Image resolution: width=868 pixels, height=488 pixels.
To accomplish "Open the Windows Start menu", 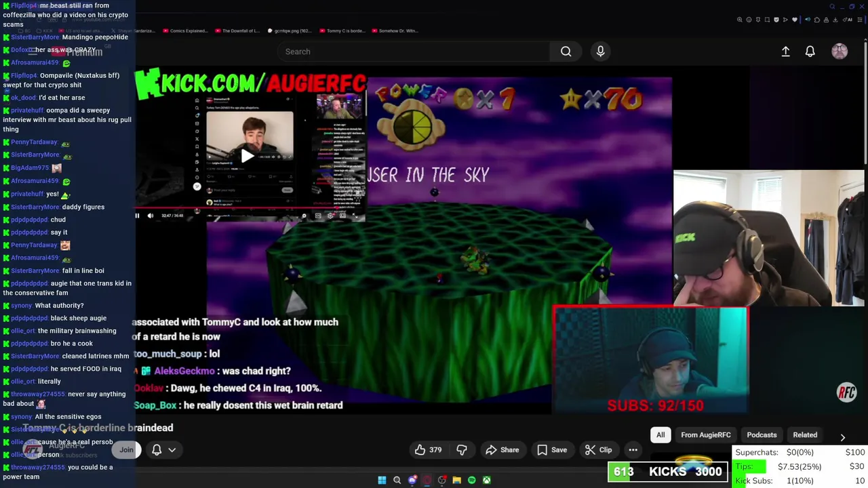I will pyautogui.click(x=382, y=480).
